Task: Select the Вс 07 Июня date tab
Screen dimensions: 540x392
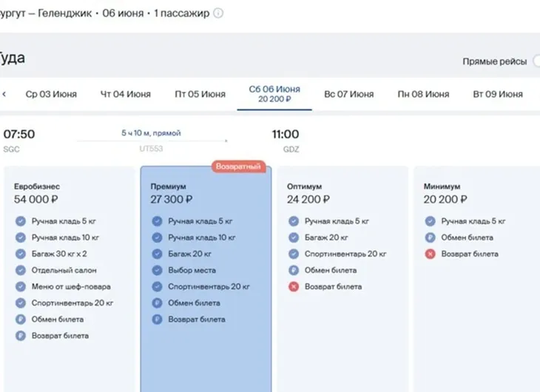Action: [x=349, y=94]
